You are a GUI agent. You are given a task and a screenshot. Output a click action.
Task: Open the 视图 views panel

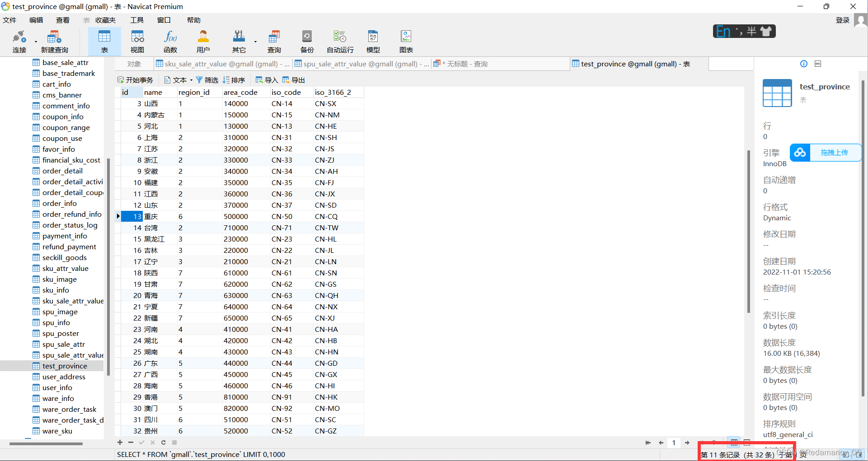coord(137,41)
